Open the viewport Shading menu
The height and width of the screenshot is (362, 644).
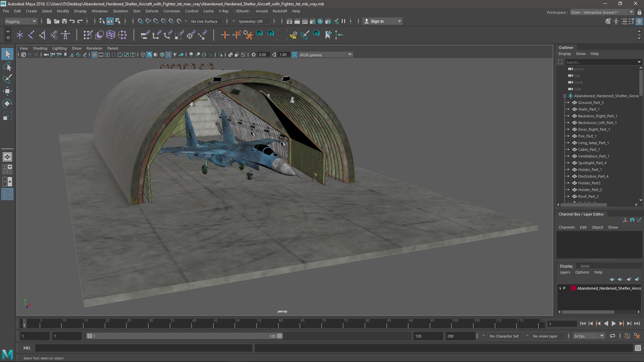pos(40,48)
